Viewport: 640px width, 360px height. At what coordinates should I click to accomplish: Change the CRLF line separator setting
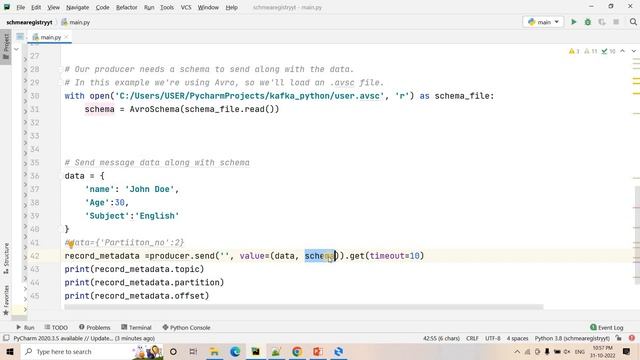tap(472, 338)
